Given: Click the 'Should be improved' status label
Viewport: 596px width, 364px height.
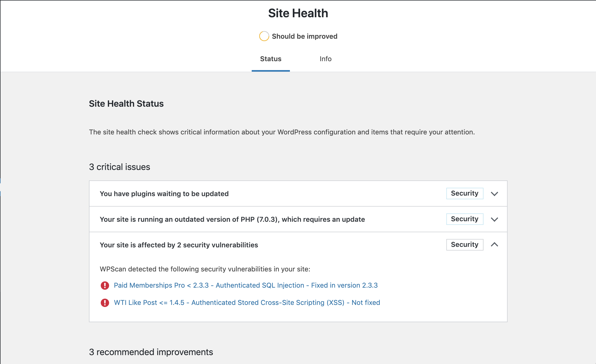Looking at the screenshot, I should click(x=305, y=36).
